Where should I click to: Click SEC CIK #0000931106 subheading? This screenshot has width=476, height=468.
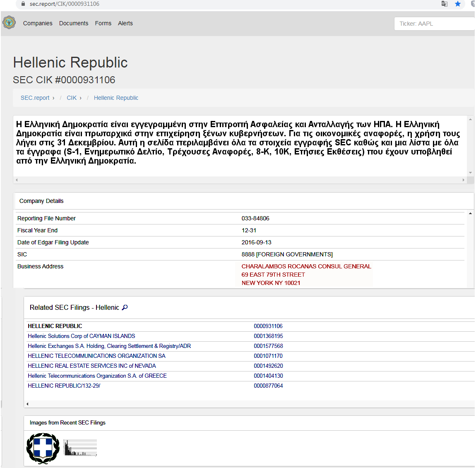[x=64, y=80]
